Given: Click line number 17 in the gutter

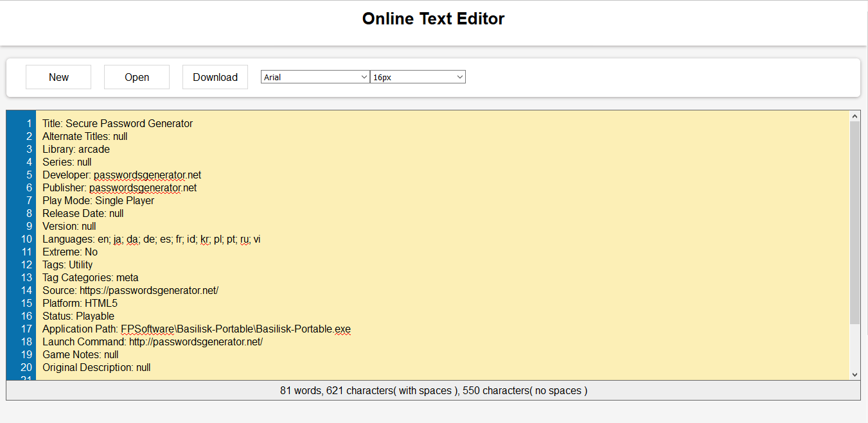Looking at the screenshot, I should (x=26, y=329).
